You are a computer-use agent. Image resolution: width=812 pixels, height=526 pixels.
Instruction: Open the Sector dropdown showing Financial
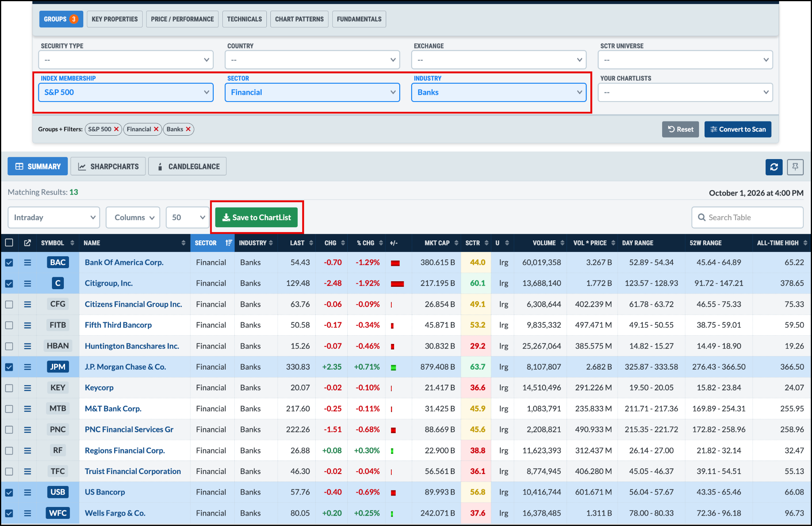(312, 92)
